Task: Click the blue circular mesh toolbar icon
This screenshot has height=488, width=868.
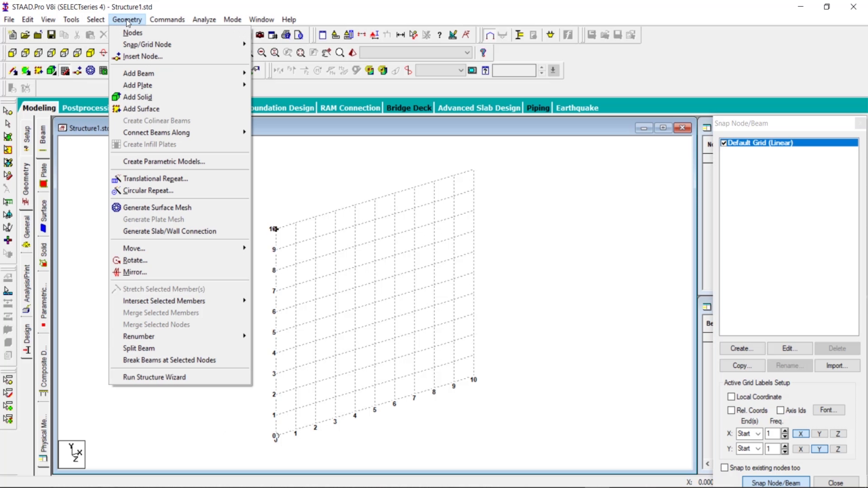Action: coord(90,70)
